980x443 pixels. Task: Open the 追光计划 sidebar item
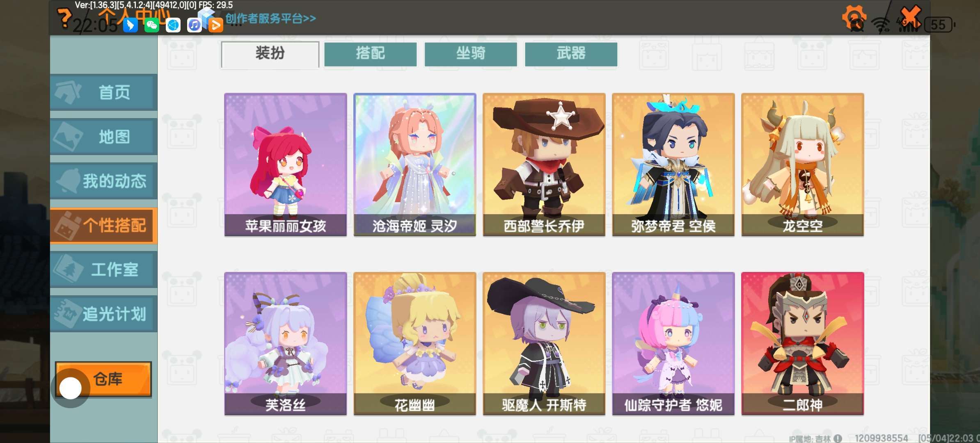[x=104, y=314]
